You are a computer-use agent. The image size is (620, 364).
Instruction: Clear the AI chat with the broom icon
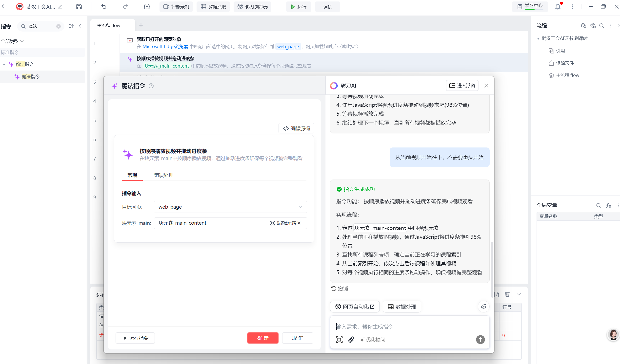(x=483, y=307)
